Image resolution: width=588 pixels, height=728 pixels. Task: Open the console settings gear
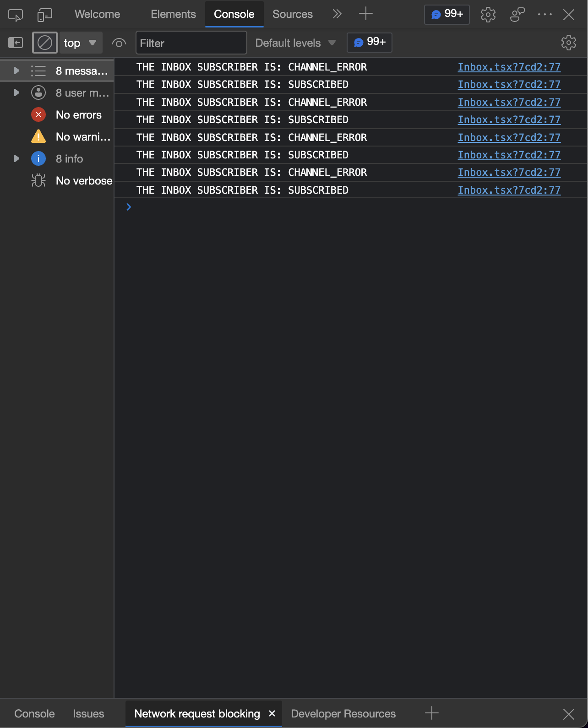[x=568, y=42]
